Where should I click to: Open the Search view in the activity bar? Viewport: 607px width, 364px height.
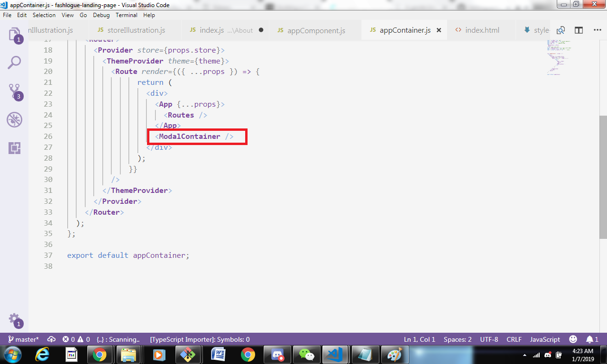(x=14, y=63)
